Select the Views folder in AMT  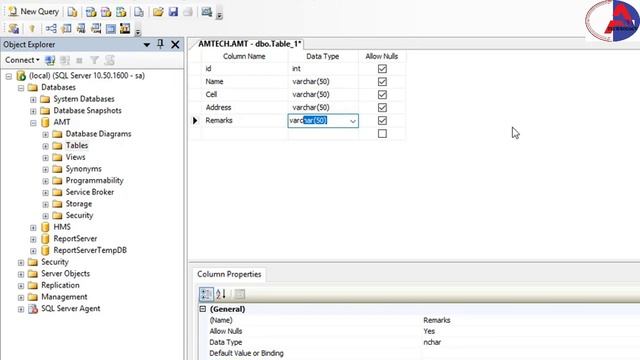76,157
